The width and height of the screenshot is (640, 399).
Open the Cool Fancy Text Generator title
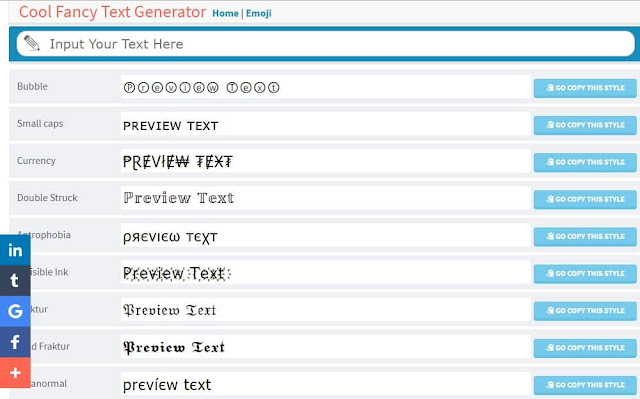tap(112, 12)
